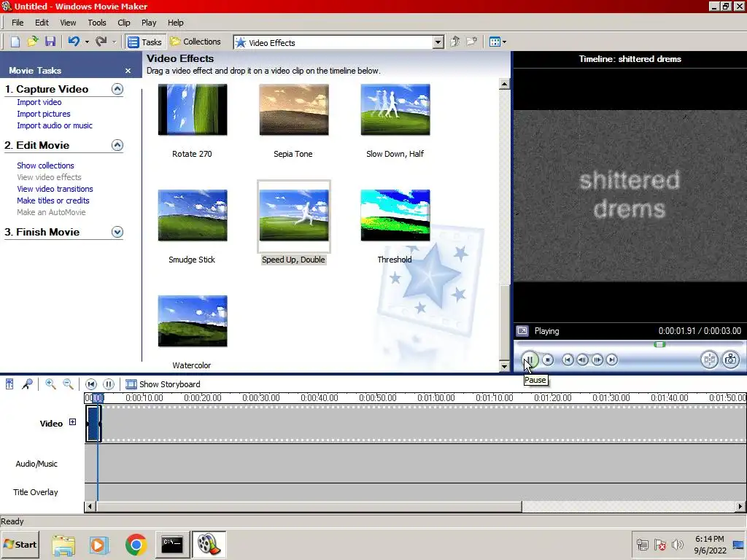The image size is (747, 560).
Task: Click the Show collections link
Action: [45, 166]
